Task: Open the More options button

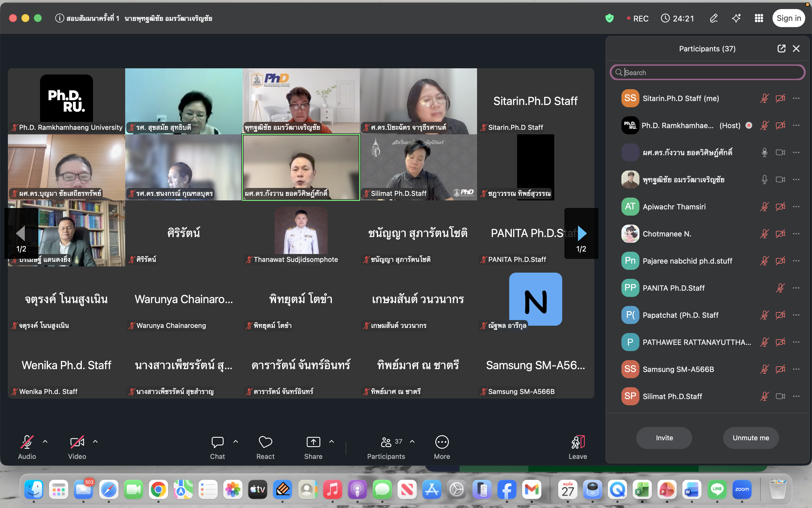Action: click(x=442, y=448)
